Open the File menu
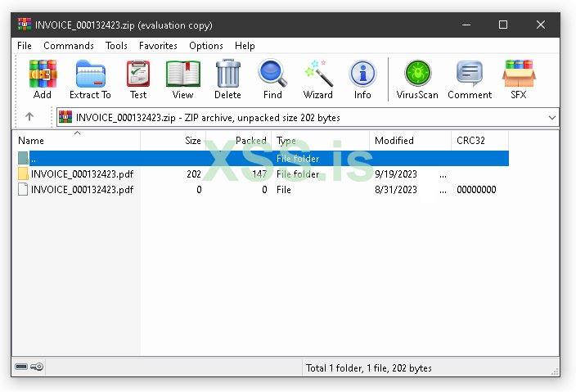The image size is (576, 392). coord(25,46)
